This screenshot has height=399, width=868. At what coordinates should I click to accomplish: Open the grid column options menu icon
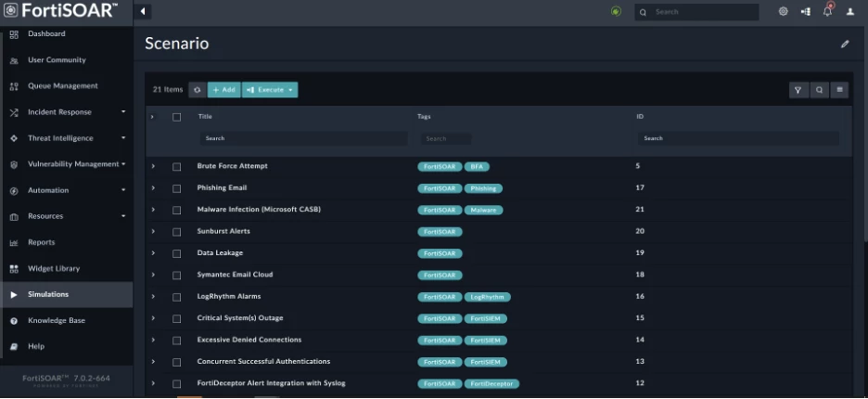839,90
